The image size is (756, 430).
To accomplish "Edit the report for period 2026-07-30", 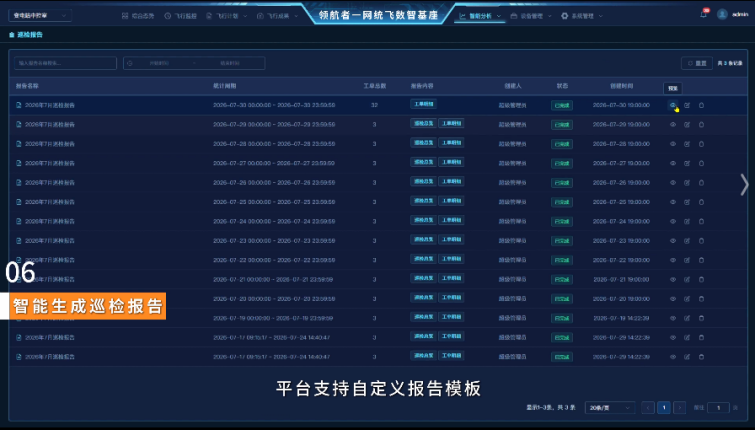I will click(x=687, y=105).
